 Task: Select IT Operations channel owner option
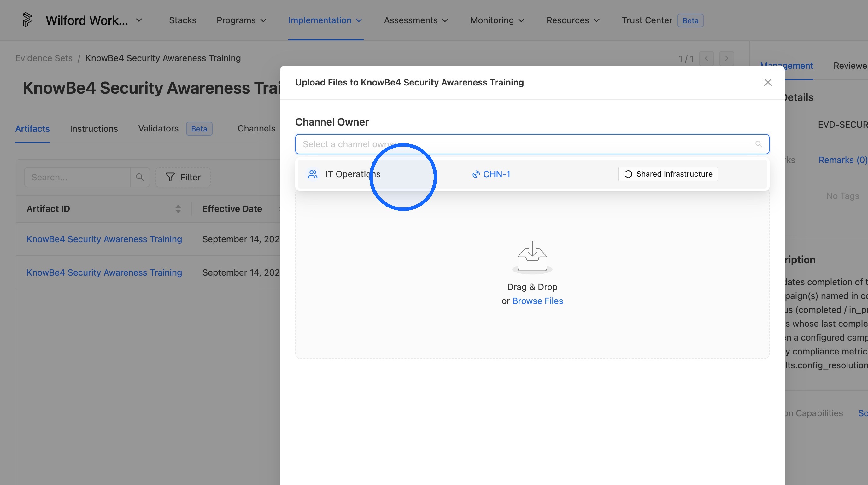tap(532, 174)
